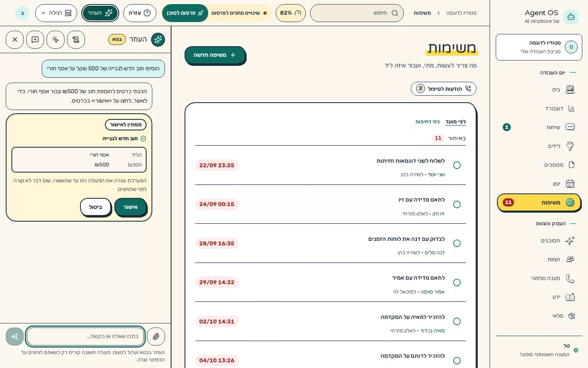
Task: Click the Agent OS robot logo
Action: tap(571, 17)
